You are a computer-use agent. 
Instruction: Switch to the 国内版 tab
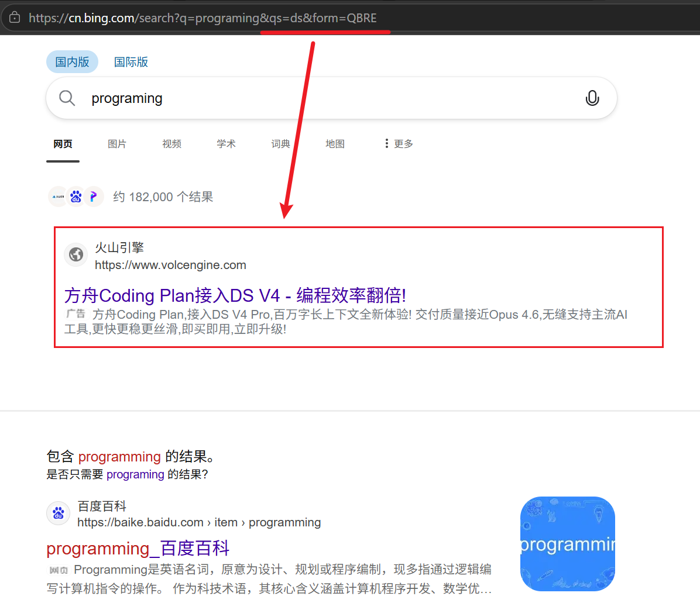[72, 61]
